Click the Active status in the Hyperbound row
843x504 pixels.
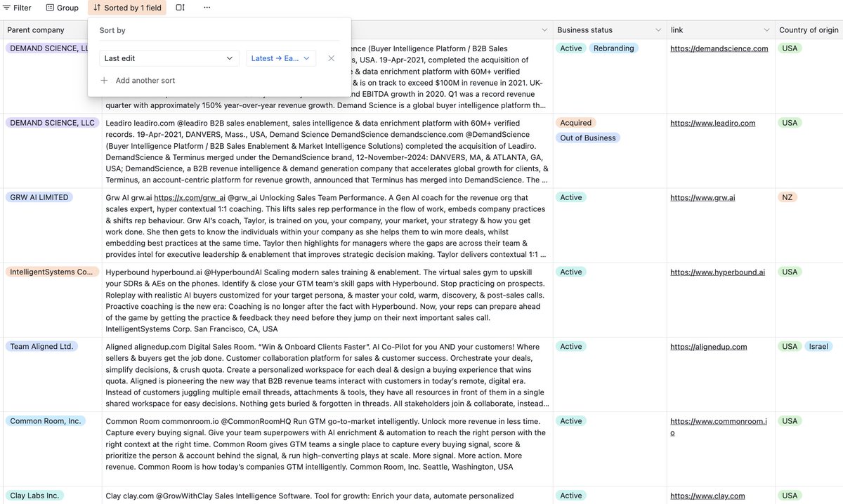pyautogui.click(x=571, y=272)
